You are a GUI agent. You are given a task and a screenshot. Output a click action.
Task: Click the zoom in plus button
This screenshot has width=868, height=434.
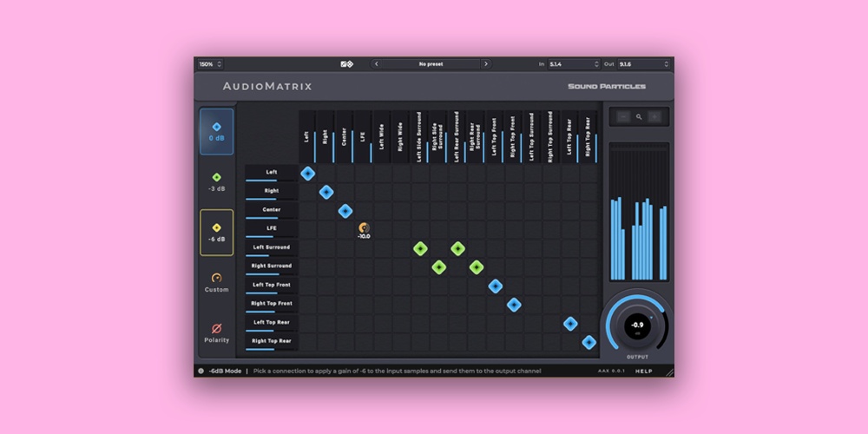click(655, 116)
